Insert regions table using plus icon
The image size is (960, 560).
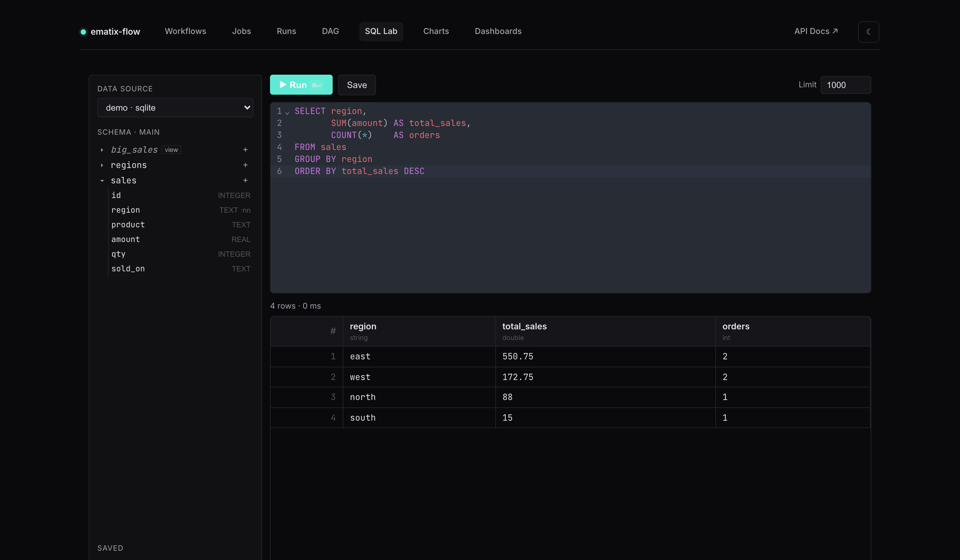245,165
